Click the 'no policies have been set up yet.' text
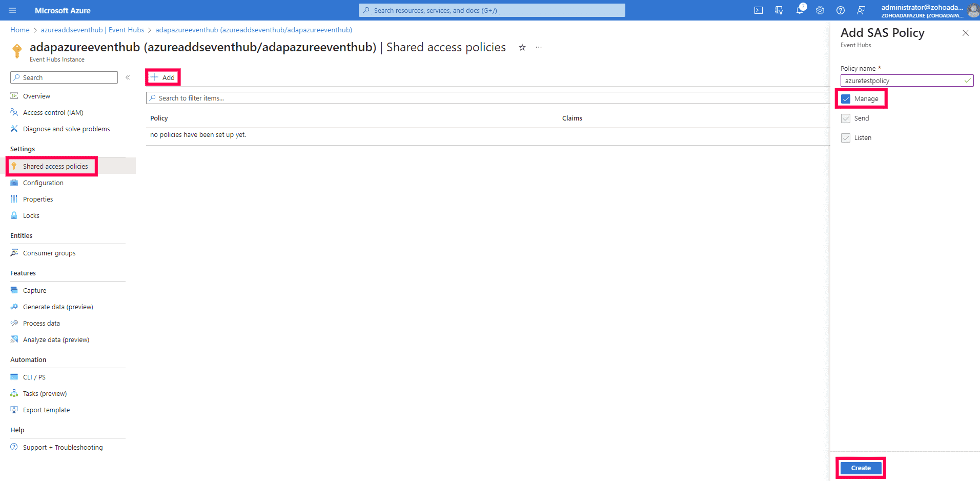The width and height of the screenshot is (980, 481). [x=198, y=134]
